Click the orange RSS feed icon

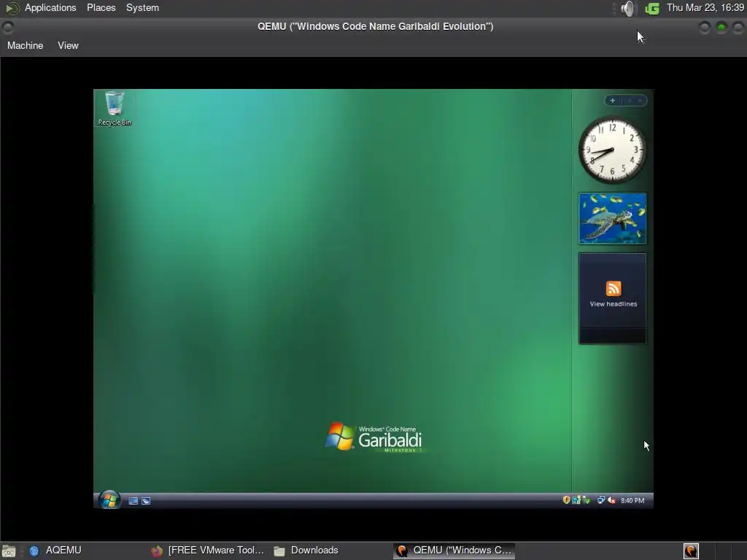[613, 288]
